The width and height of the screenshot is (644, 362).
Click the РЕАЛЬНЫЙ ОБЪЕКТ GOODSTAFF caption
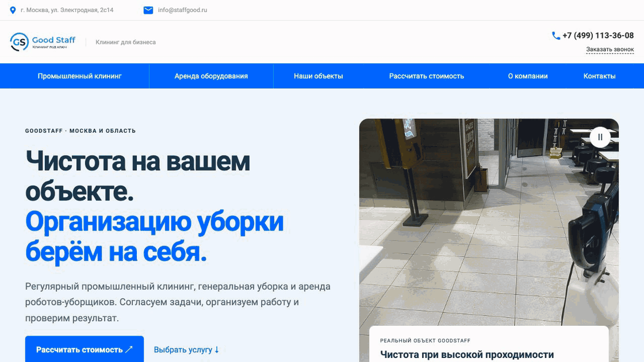coord(425,341)
